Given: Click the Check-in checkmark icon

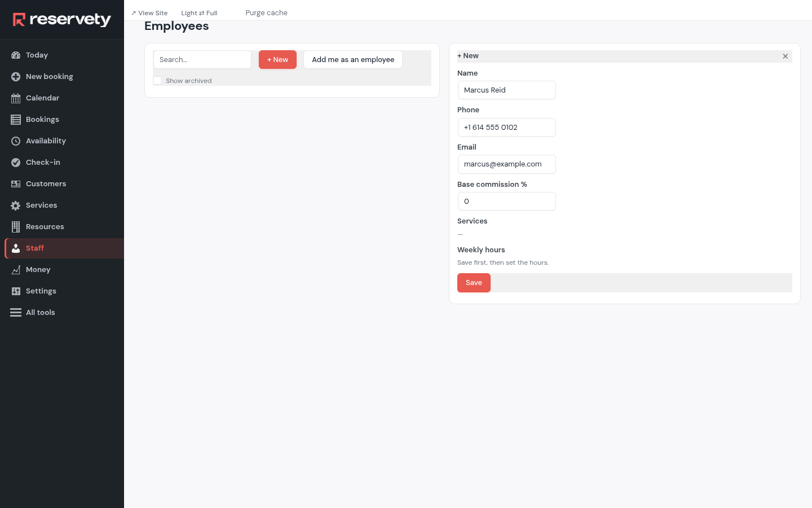Looking at the screenshot, I should [16, 163].
